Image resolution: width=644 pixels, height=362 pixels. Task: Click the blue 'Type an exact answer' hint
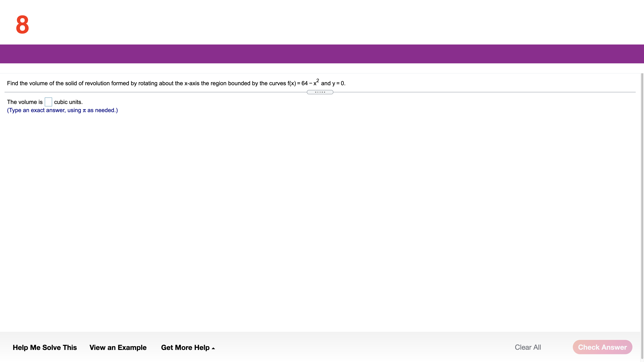62,110
